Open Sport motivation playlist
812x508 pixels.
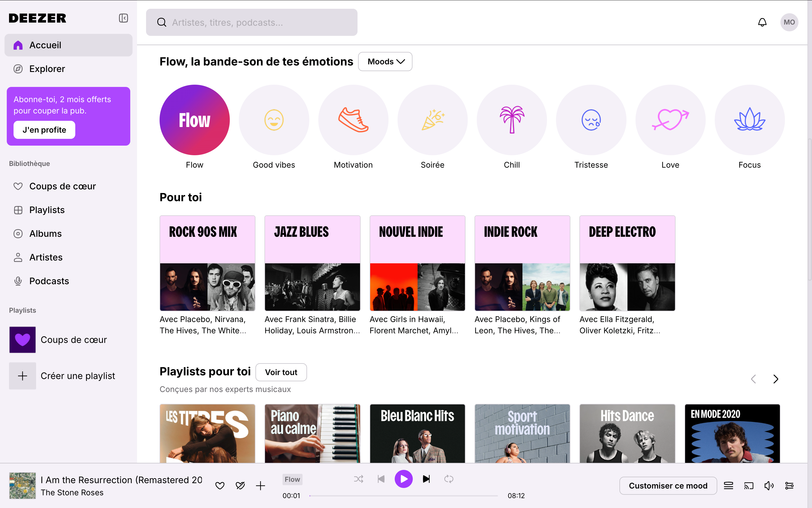pyautogui.click(x=522, y=433)
